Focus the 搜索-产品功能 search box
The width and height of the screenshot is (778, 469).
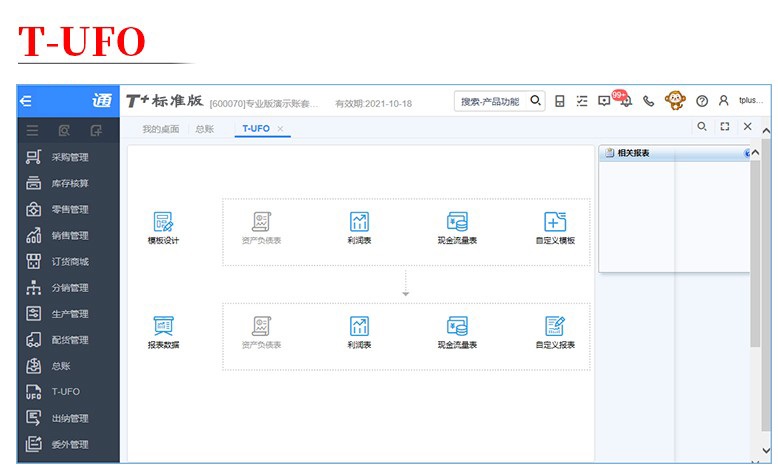[490, 101]
